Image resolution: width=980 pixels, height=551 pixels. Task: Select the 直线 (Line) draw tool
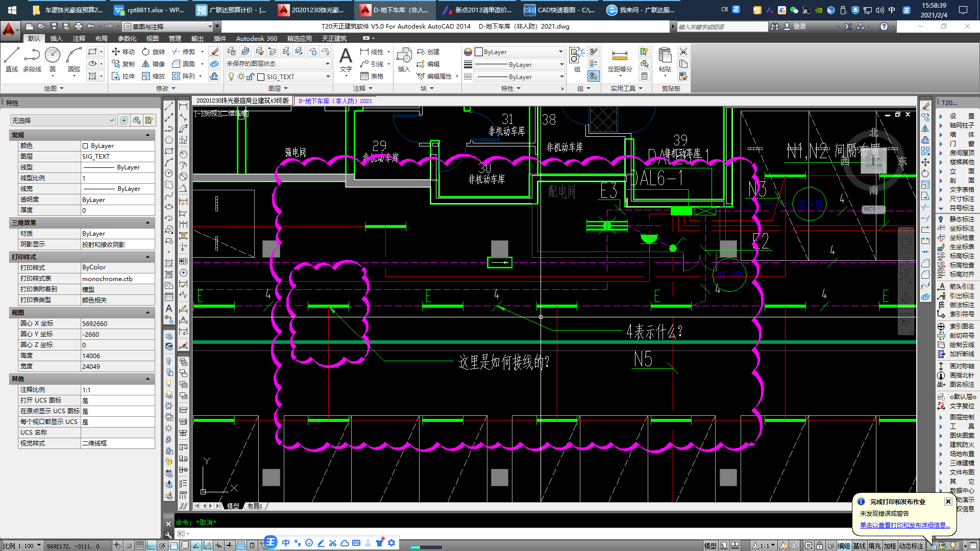point(11,59)
